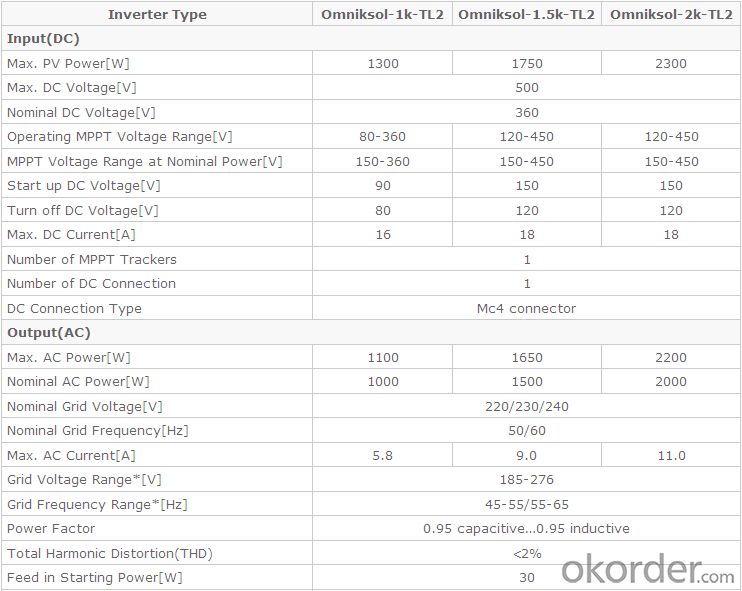
Task: Select the Max. PV Power value 1300
Action: tap(383, 63)
